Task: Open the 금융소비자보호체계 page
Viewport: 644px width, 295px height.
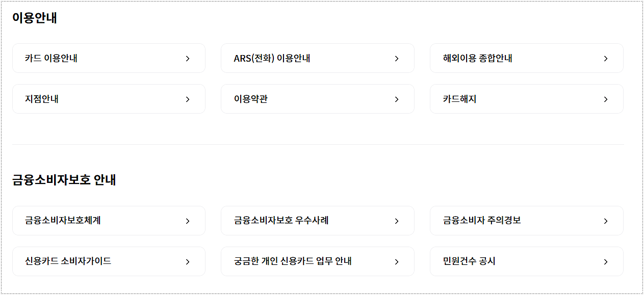Action: pyautogui.click(x=109, y=221)
